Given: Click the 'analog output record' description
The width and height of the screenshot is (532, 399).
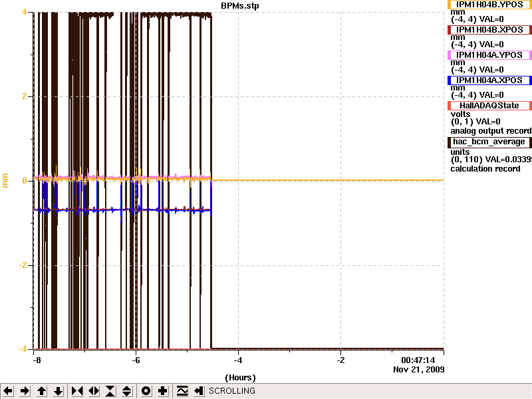Looking at the screenshot, I should pos(491,131).
